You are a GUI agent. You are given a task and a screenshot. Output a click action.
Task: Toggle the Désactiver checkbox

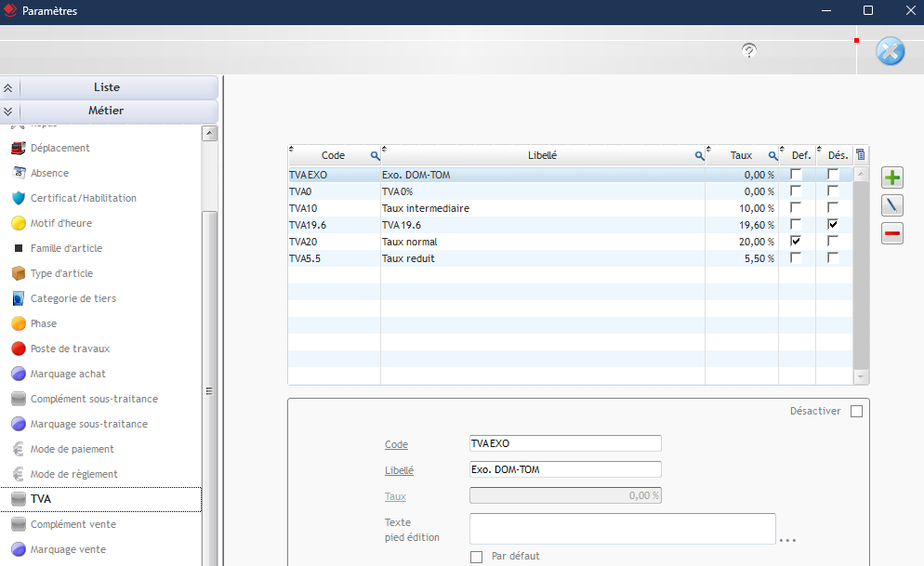tap(856, 412)
